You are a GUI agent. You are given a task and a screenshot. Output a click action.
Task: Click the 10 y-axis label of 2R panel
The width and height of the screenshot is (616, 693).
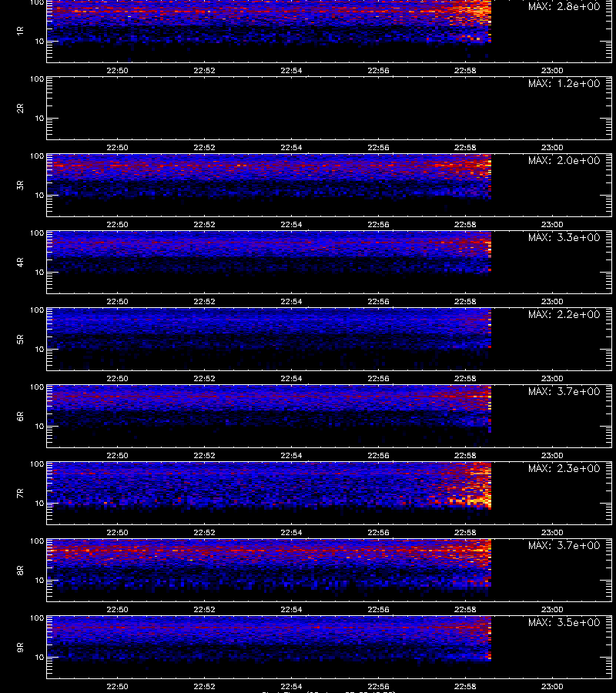click(x=39, y=118)
